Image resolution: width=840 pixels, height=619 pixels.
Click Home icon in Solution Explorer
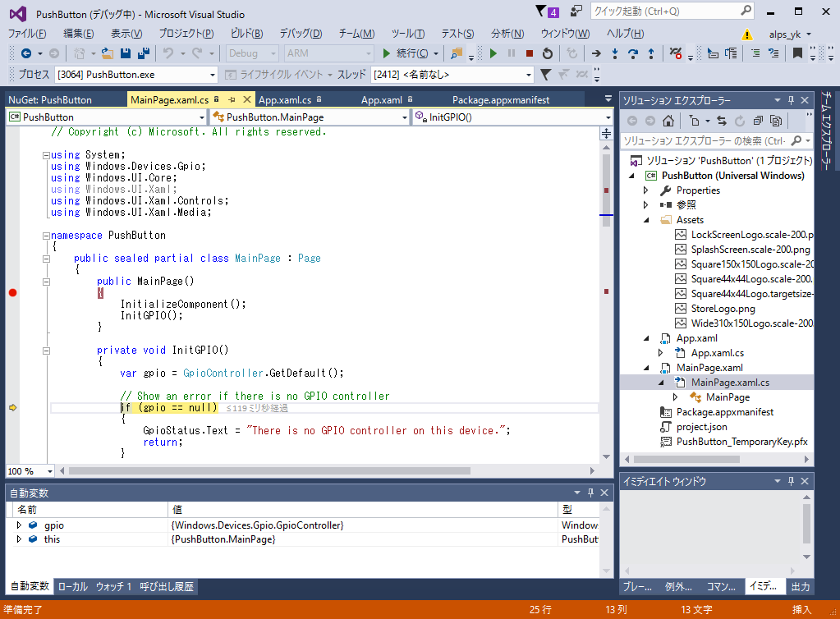pos(668,121)
